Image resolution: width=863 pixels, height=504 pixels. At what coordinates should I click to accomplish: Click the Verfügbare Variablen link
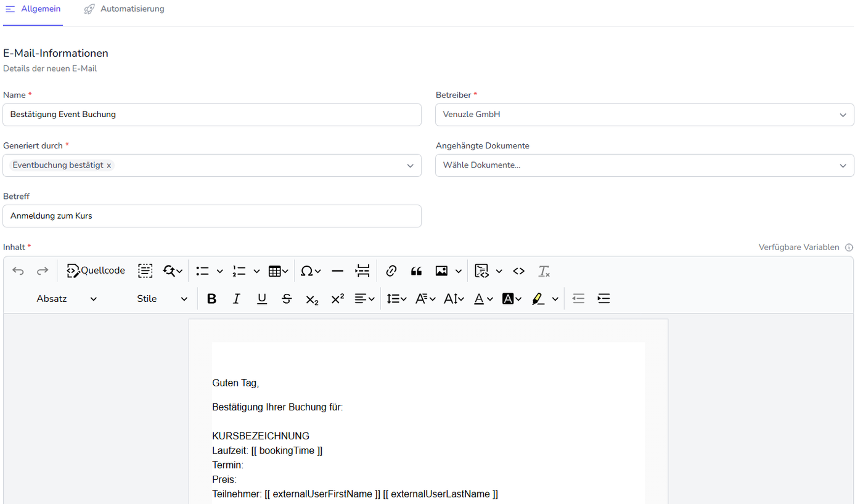tap(799, 247)
